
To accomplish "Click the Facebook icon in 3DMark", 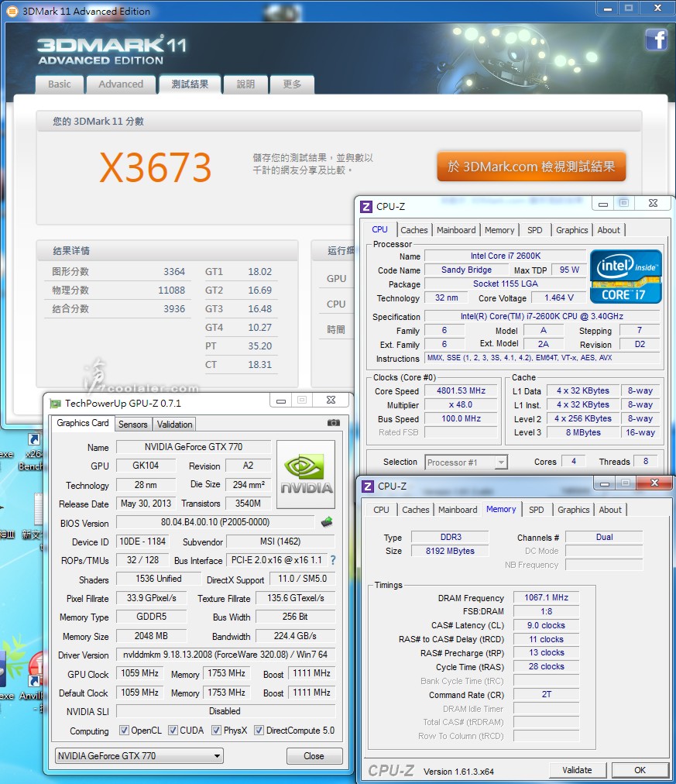I will pos(656,40).
